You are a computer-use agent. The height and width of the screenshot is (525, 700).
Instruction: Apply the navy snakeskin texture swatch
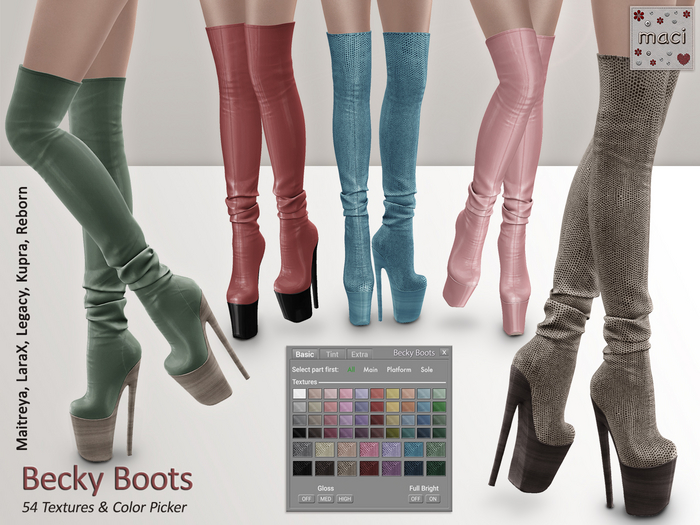[x=414, y=468]
